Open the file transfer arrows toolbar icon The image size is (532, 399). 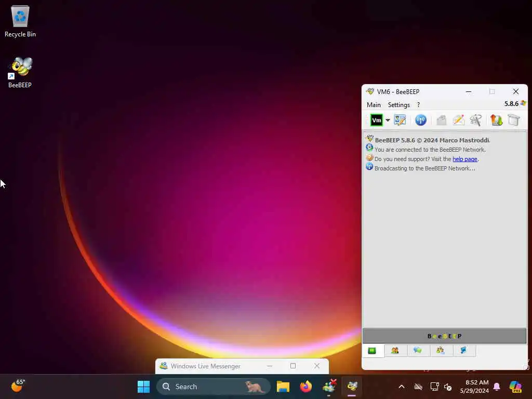[496, 120]
